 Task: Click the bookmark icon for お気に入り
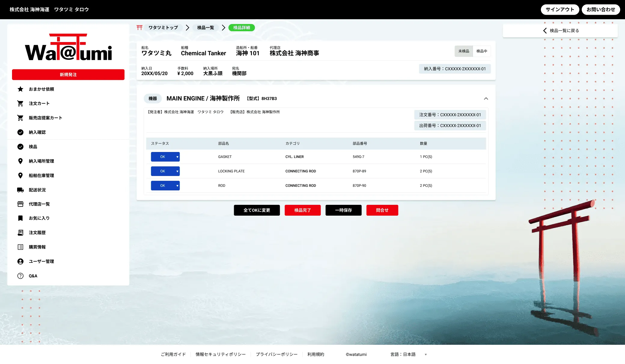tap(20, 218)
